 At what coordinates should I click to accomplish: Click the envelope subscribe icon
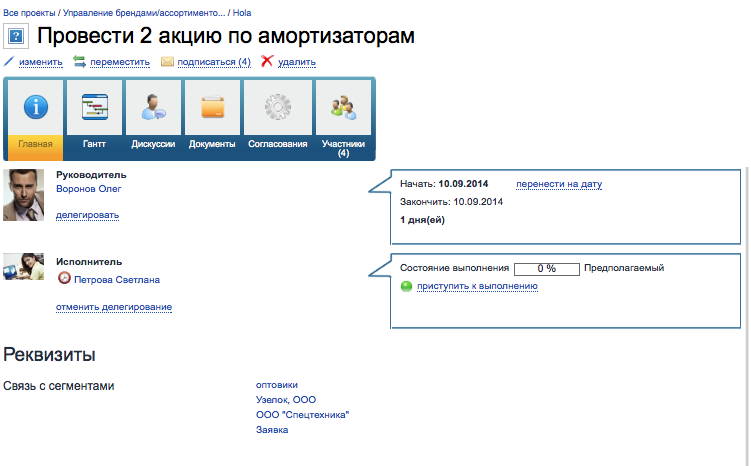point(167,62)
